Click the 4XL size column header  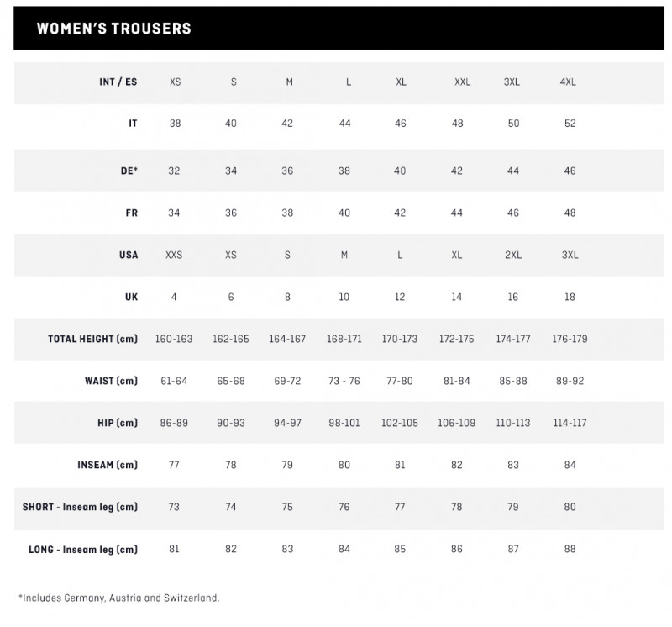pyautogui.click(x=568, y=82)
